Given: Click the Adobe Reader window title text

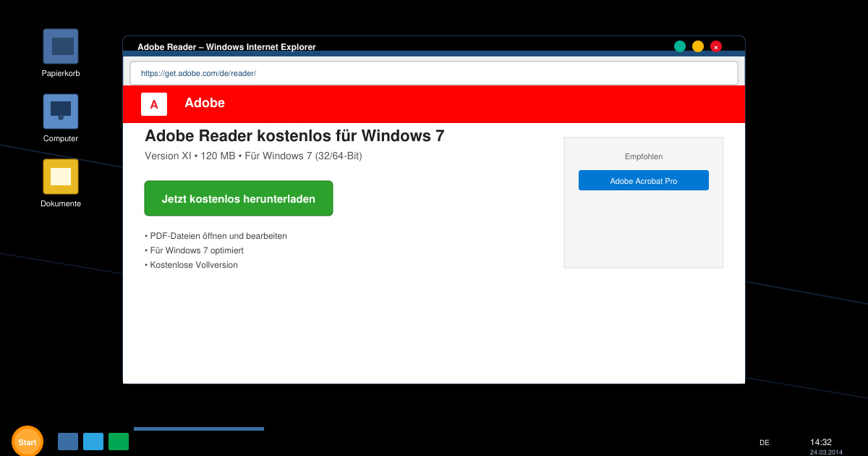Looking at the screenshot, I should click(226, 47).
